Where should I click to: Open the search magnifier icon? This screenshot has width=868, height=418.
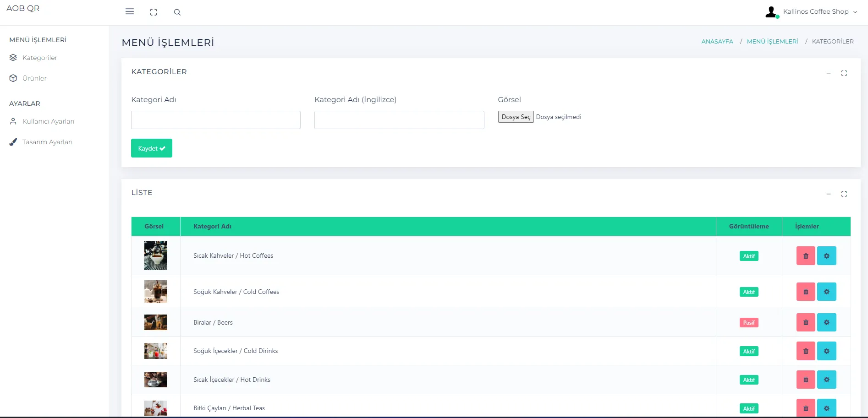[177, 12]
